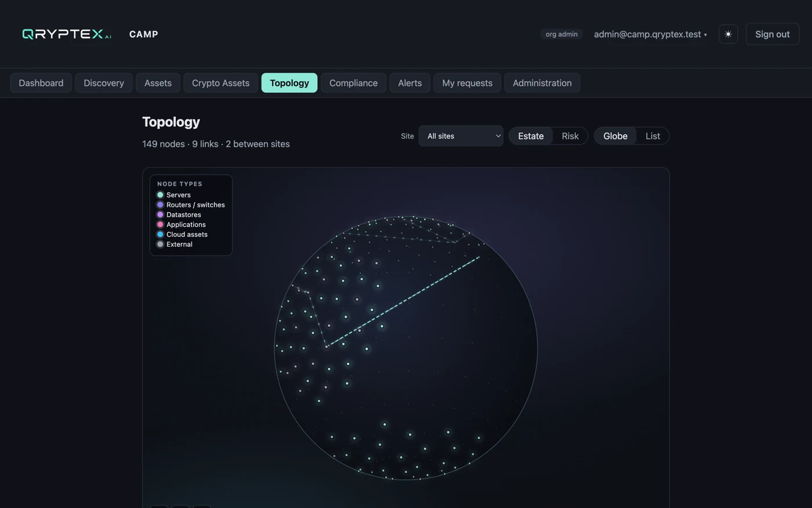Open the Administration page

pos(542,83)
